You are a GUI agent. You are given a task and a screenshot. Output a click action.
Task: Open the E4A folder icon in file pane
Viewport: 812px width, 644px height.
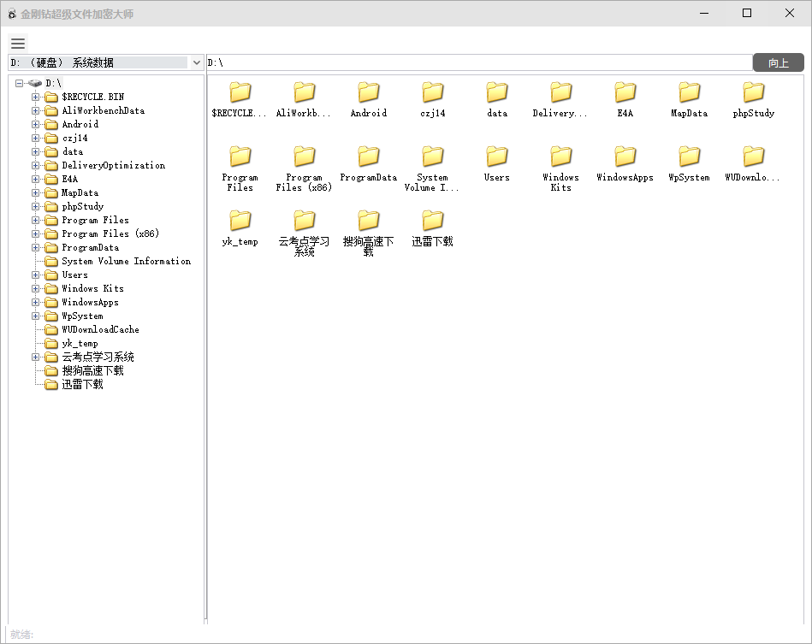(625, 92)
